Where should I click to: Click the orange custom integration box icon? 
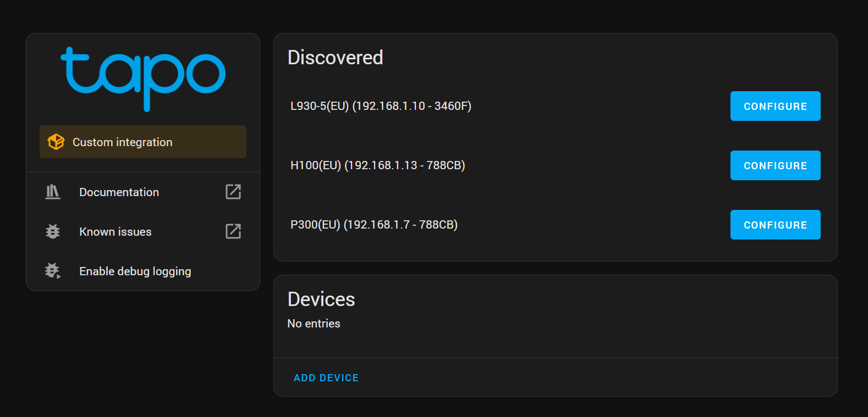tap(56, 142)
